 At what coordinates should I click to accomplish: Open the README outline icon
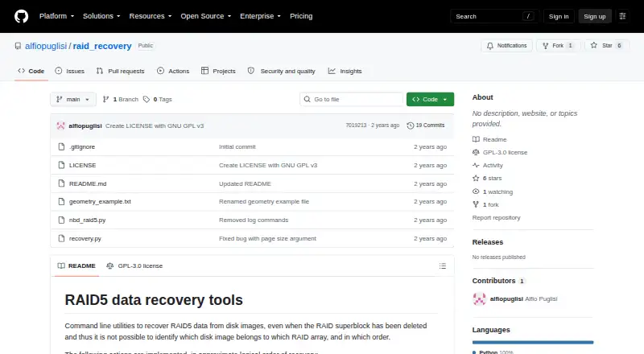click(x=442, y=266)
